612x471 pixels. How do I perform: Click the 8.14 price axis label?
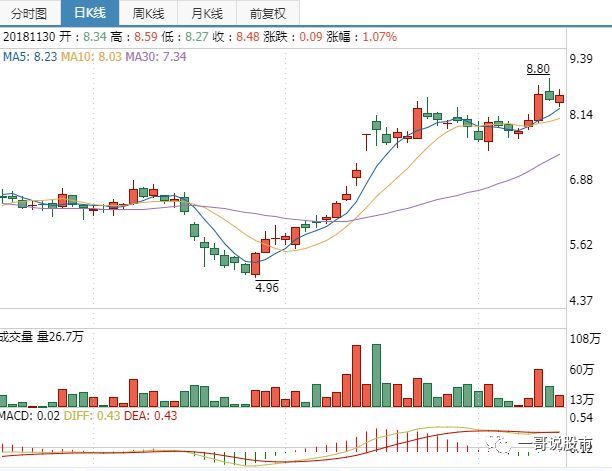(x=581, y=115)
